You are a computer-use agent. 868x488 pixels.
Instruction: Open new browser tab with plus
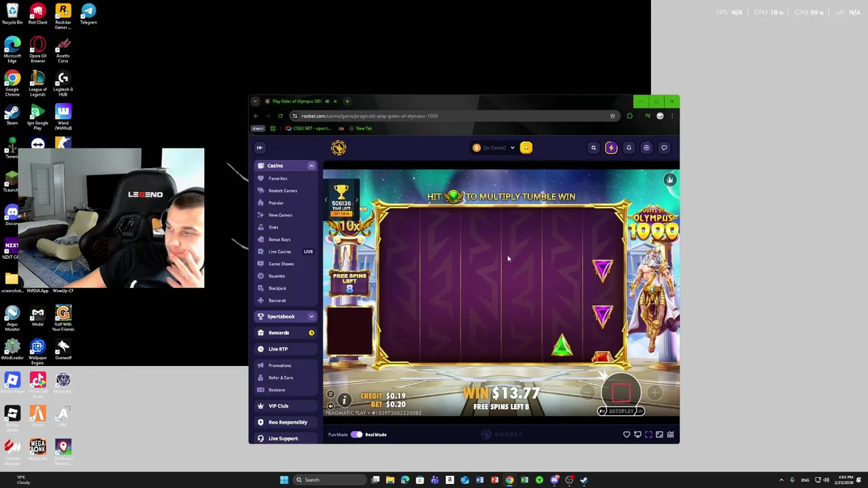pos(347,102)
